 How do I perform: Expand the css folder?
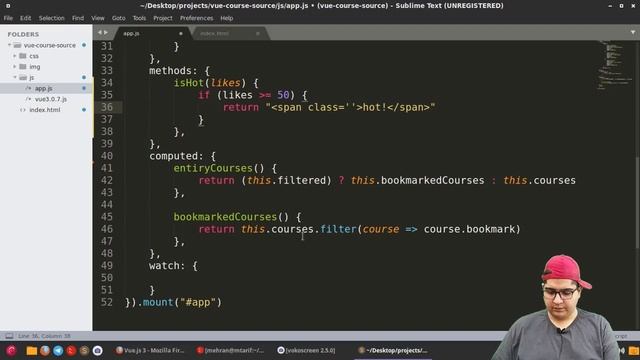tap(15, 56)
